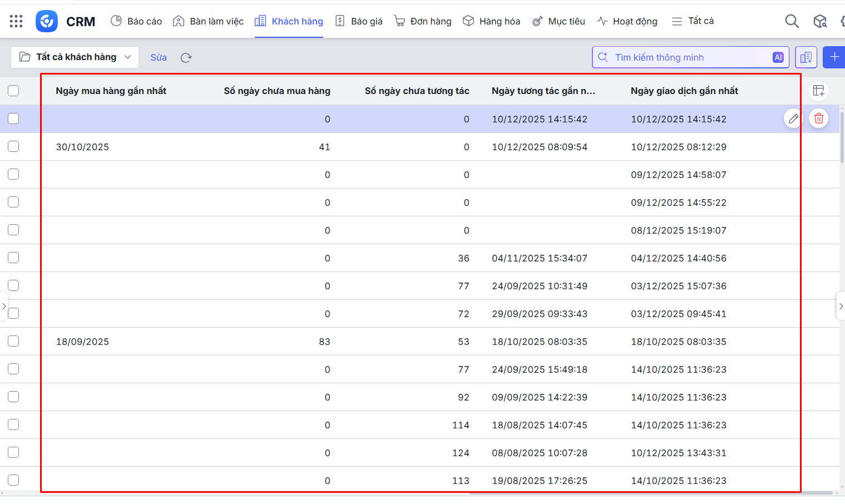Click the CRM logo icon
This screenshot has height=504, width=845.
click(x=47, y=21)
